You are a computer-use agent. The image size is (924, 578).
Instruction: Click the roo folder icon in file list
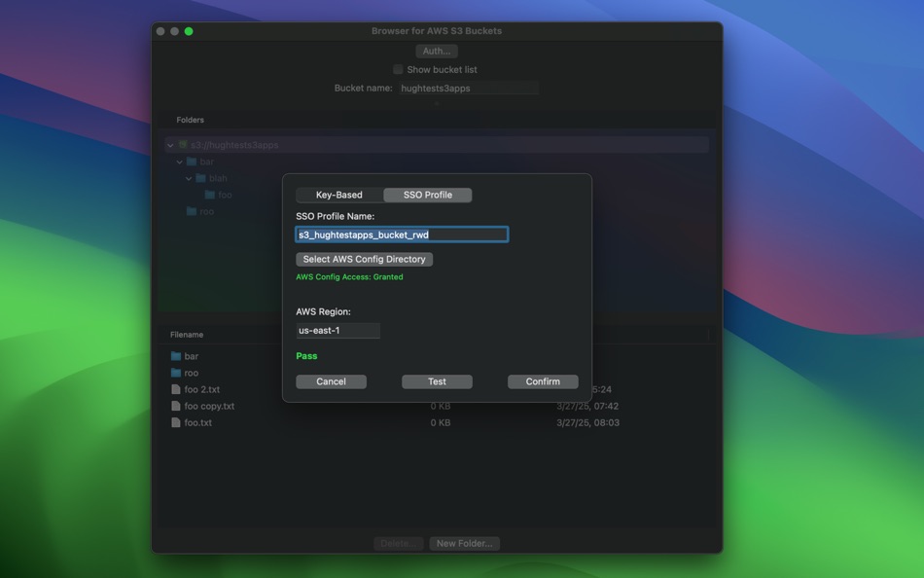(x=176, y=373)
